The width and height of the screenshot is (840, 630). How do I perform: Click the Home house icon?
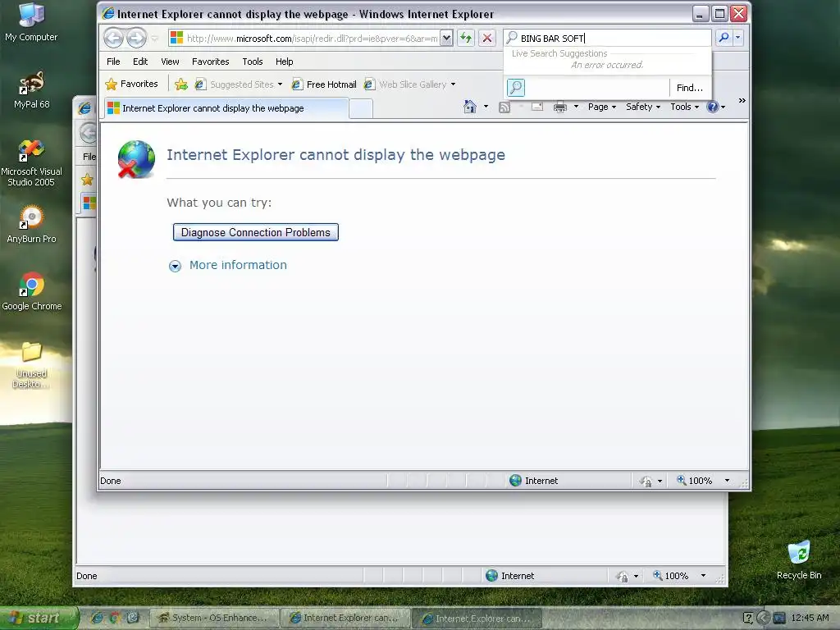(x=470, y=107)
